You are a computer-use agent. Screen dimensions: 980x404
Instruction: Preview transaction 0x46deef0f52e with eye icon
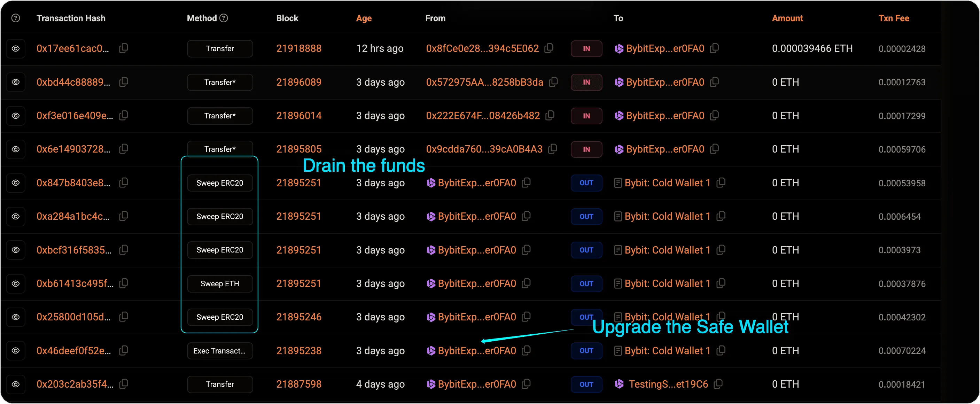tap(16, 351)
